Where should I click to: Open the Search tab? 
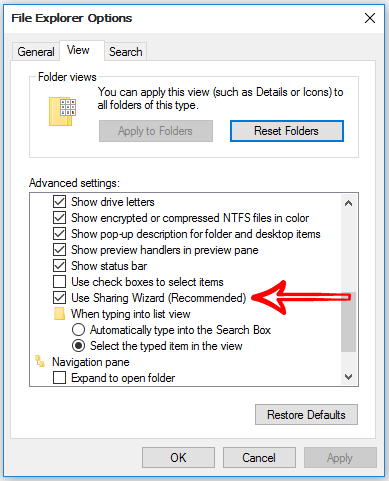(126, 52)
